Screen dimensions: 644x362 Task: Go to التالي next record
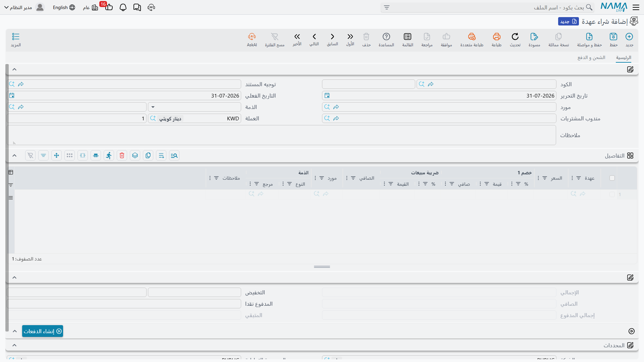click(314, 37)
